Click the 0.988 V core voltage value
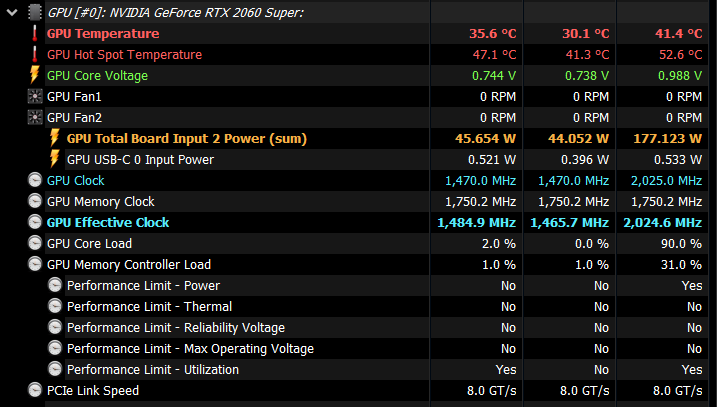This screenshot has height=407, width=717. coord(680,75)
